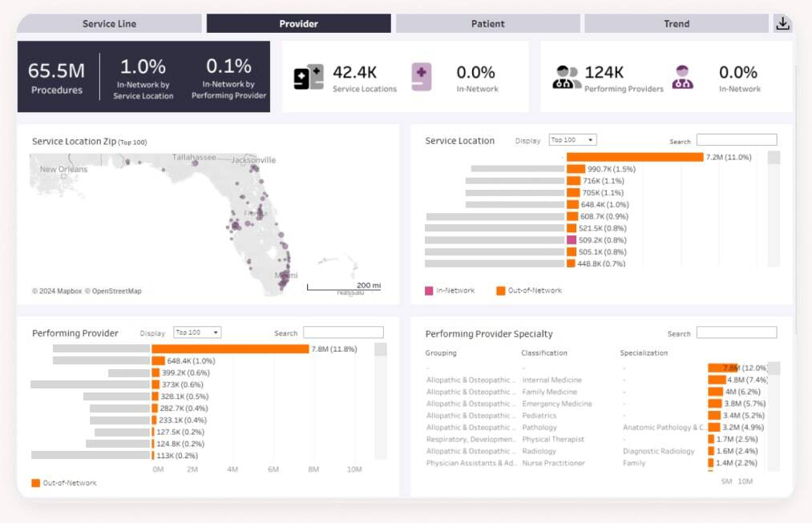The width and height of the screenshot is (812, 523).
Task: Open Performing Provider Display Top 100 dropdown
Action: coord(197,332)
